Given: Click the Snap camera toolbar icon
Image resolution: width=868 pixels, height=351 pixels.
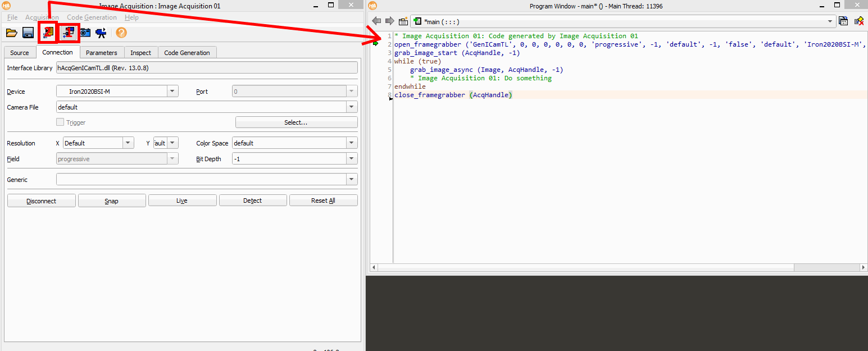Looking at the screenshot, I should click(x=85, y=33).
